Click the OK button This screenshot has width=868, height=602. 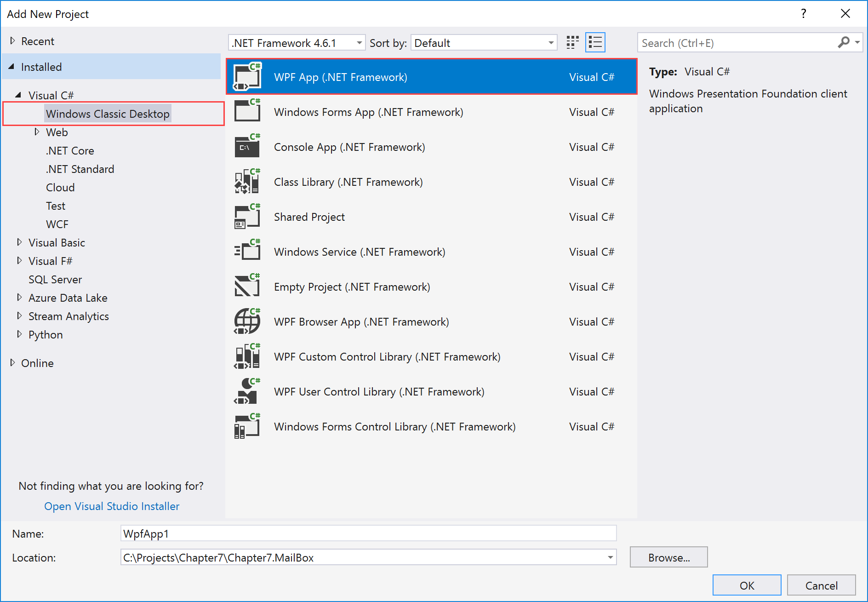click(747, 585)
